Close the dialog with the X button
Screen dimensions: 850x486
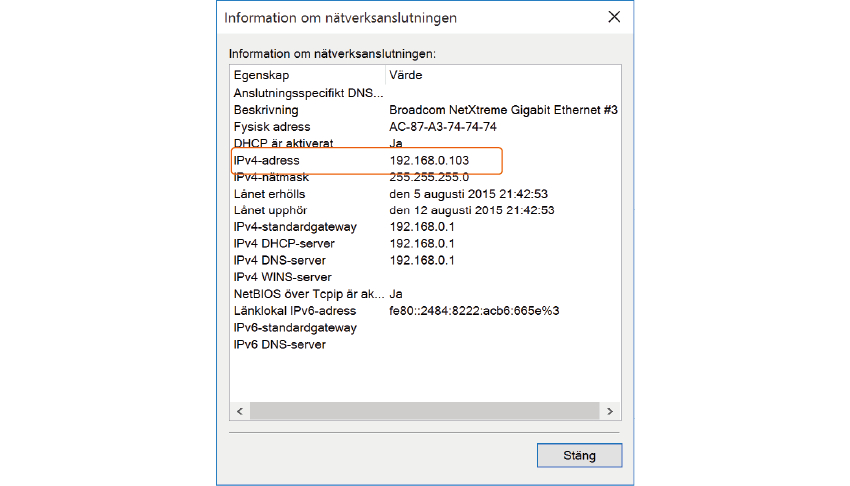[613, 17]
